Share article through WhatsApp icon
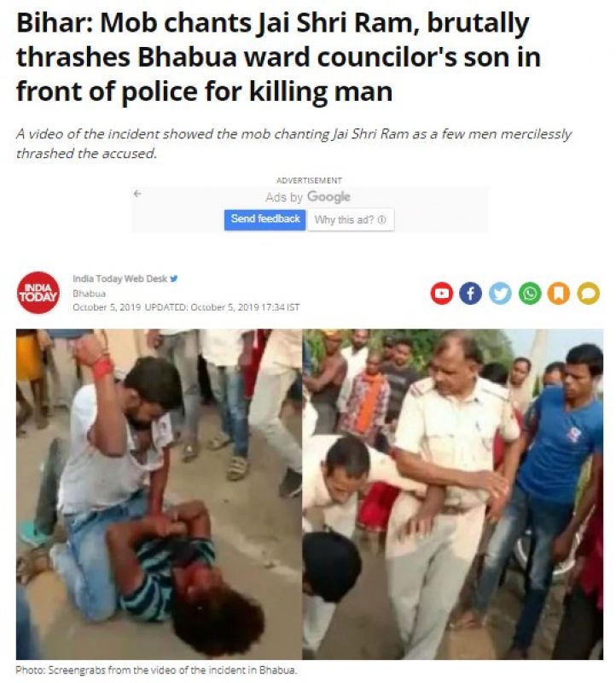616x683 pixels. pos(530,293)
